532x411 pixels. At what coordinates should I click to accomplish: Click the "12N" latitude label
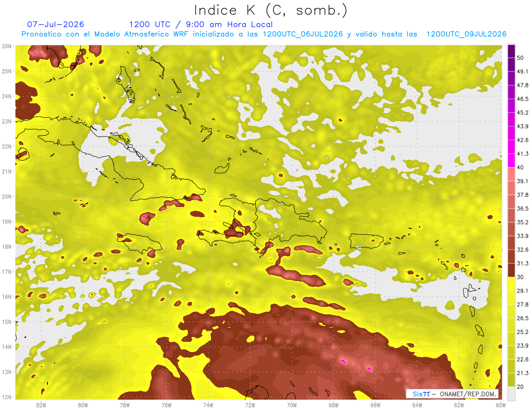coord(7,397)
